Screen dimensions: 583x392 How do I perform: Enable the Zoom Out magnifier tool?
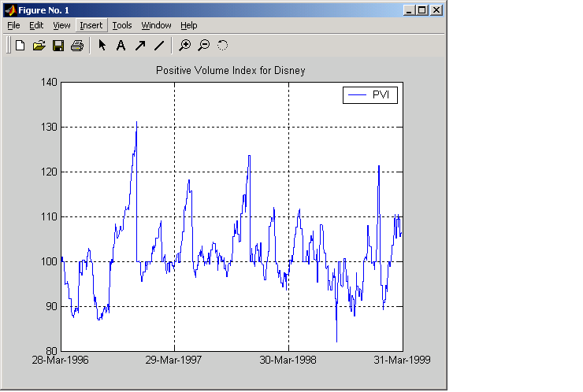[204, 46]
